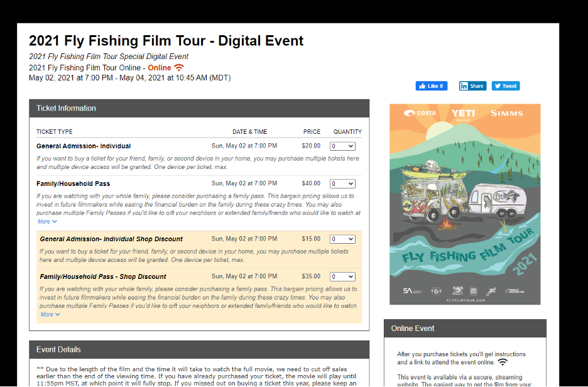The width and height of the screenshot is (588, 387).
Task: Click General Admission- Individual Shop Discount name
Action: pos(111,239)
